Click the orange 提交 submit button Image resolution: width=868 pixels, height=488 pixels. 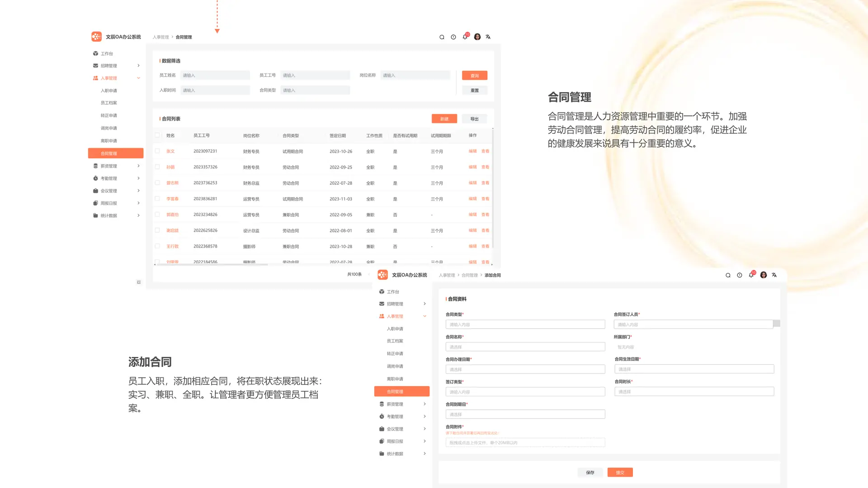(x=620, y=472)
